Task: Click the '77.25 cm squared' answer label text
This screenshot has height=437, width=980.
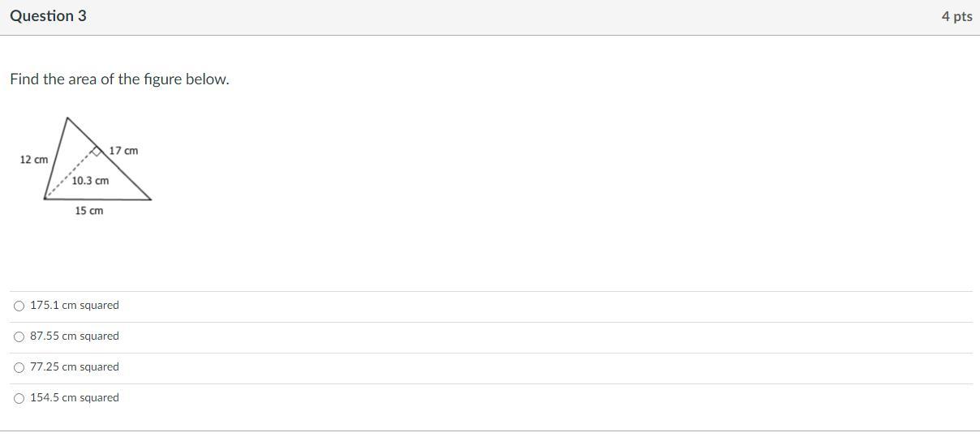Action: 74,367
